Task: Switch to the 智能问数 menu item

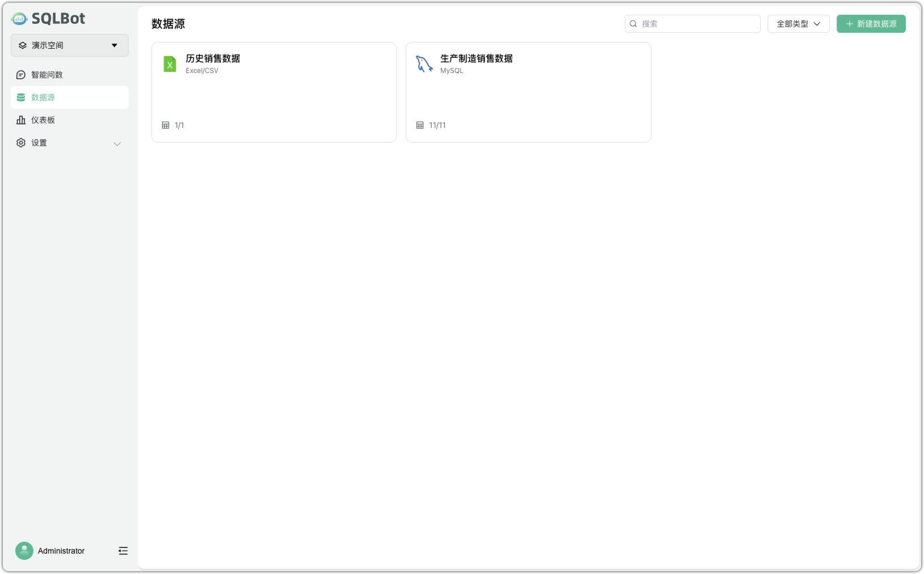Action: coord(46,74)
